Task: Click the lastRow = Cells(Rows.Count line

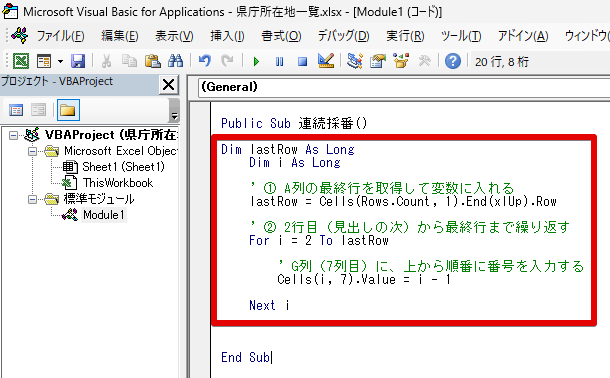Action: pos(403,201)
